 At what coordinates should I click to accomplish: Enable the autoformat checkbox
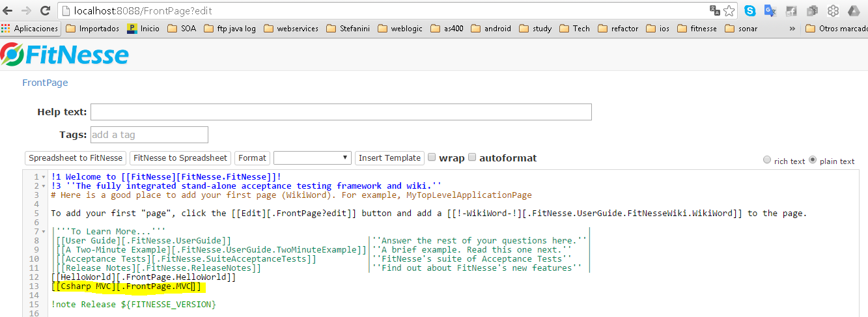473,158
